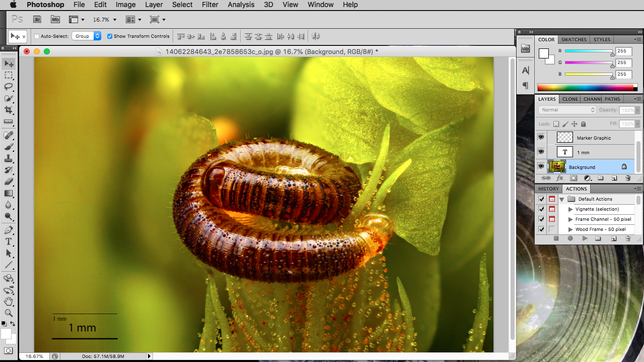
Task: Select the Pen tool
Action: (x=9, y=230)
